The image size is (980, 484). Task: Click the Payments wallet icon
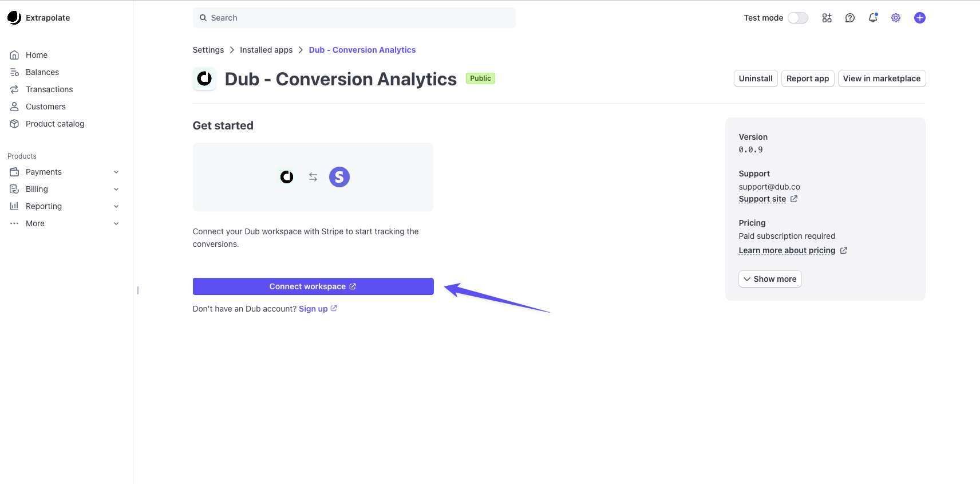click(x=14, y=172)
